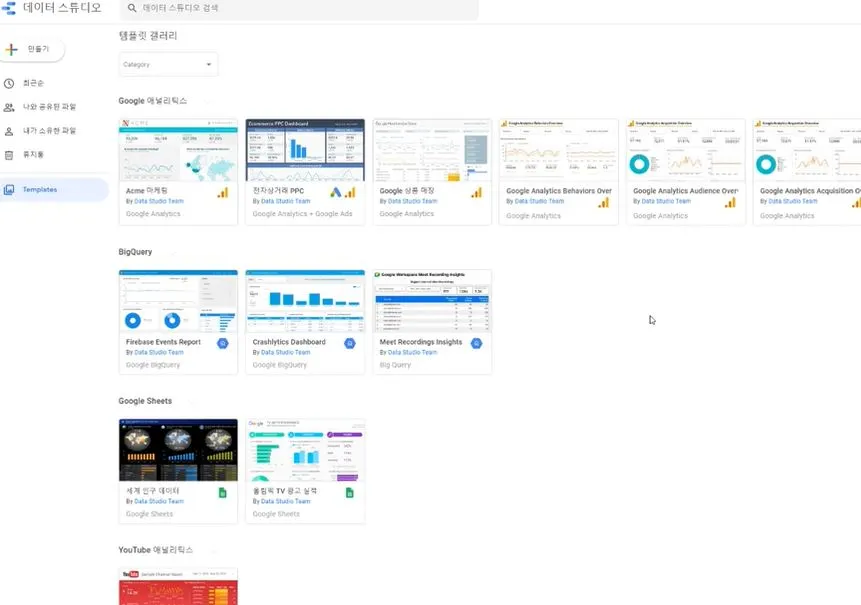Viewport: 861px width, 605px height.
Task: Click Data Studio Team link under Behaviors Overview
Action: 539,201
